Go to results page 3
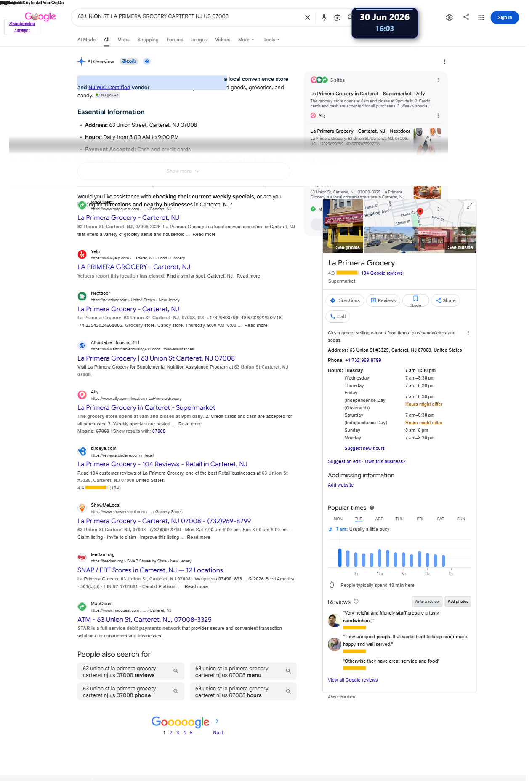 (178, 733)
